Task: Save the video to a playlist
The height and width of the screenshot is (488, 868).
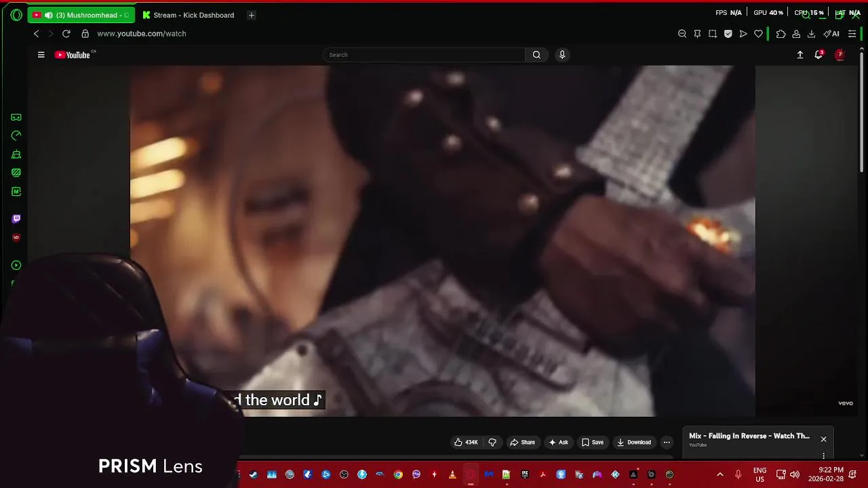Action: (593, 443)
